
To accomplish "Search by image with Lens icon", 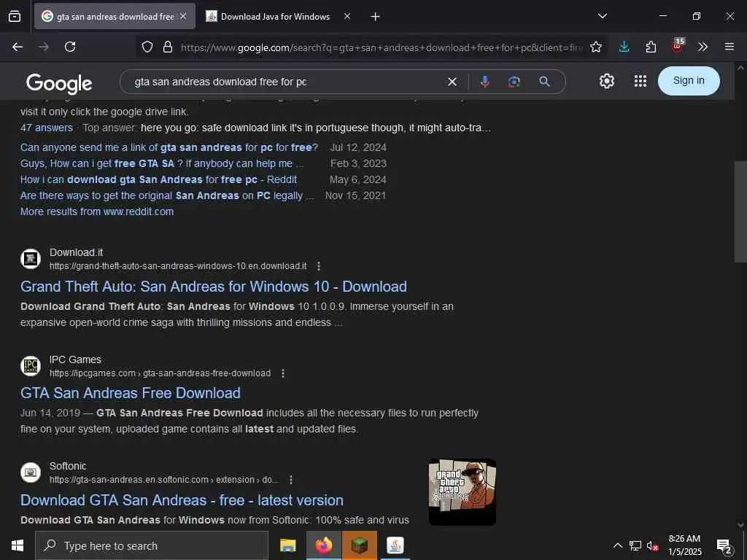I will point(514,82).
